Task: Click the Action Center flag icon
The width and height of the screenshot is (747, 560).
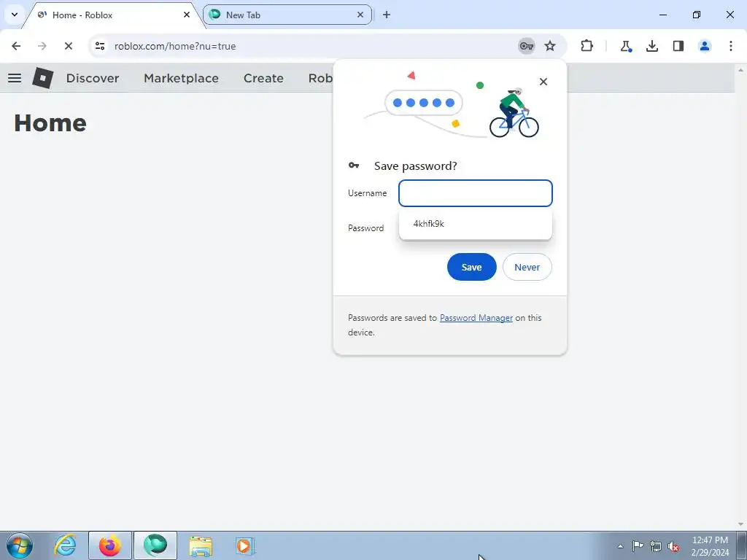Action: tap(638, 546)
